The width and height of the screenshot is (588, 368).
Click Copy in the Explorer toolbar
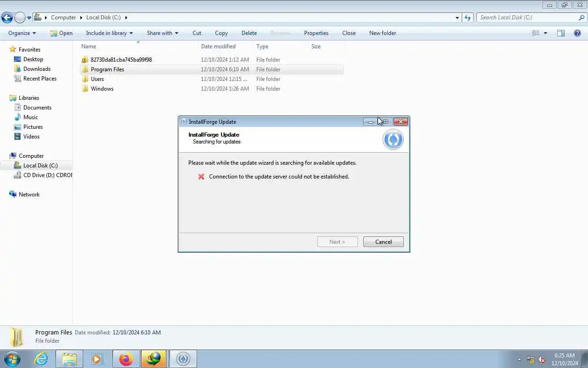coord(221,33)
